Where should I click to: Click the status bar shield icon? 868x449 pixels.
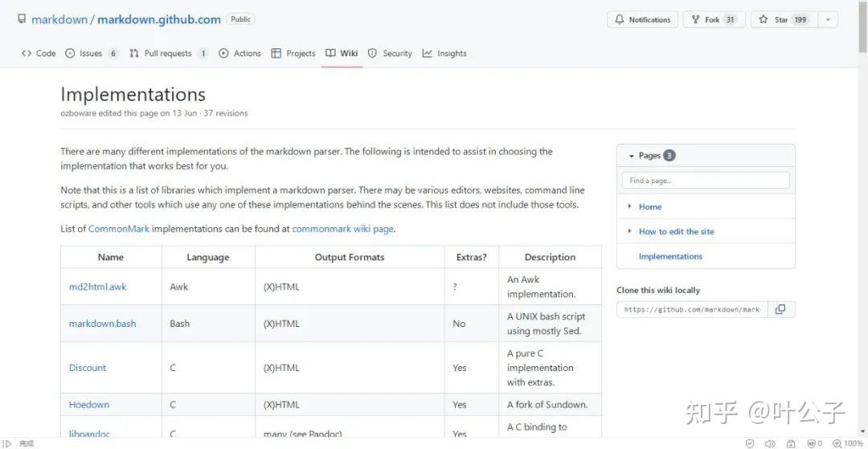click(750, 443)
